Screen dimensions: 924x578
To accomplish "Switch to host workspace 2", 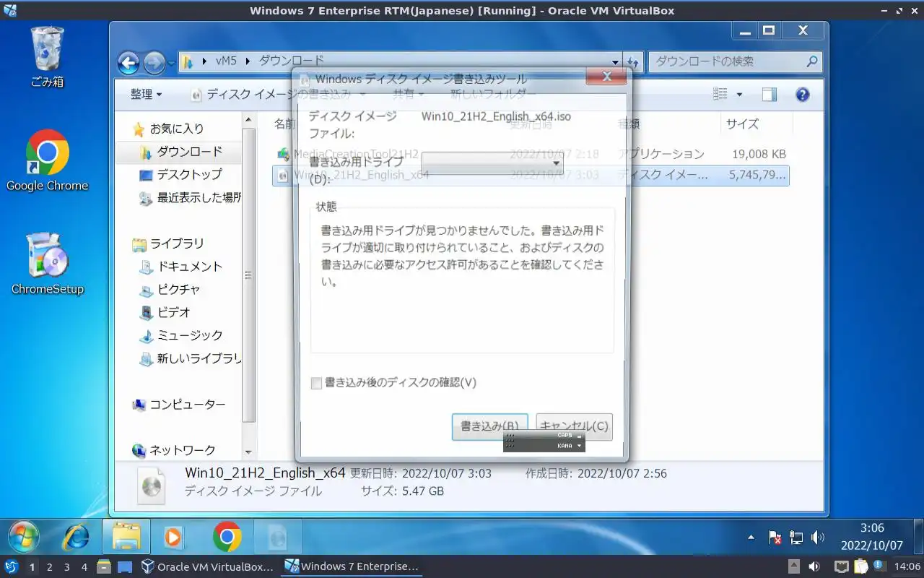I will 49,567.
